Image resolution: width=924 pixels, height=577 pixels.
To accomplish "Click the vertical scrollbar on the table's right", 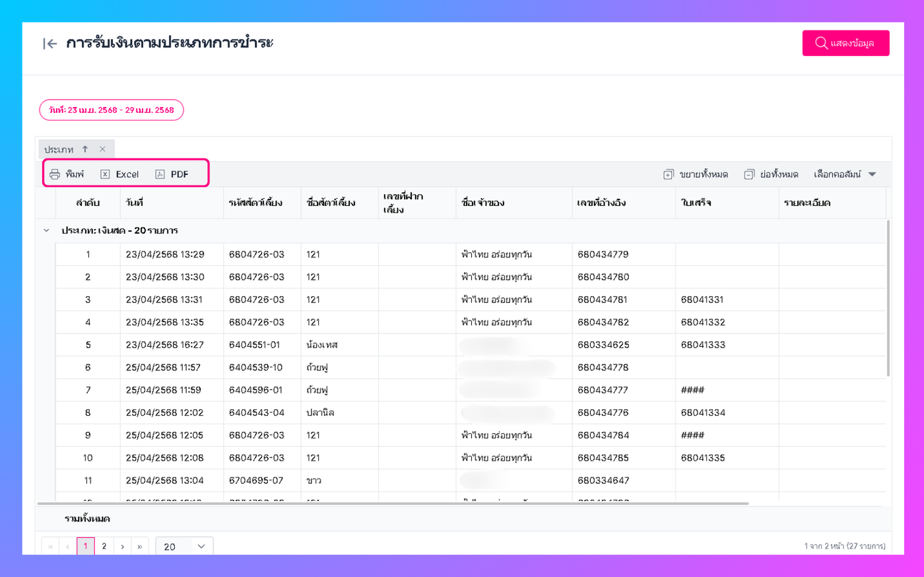I will click(x=888, y=298).
